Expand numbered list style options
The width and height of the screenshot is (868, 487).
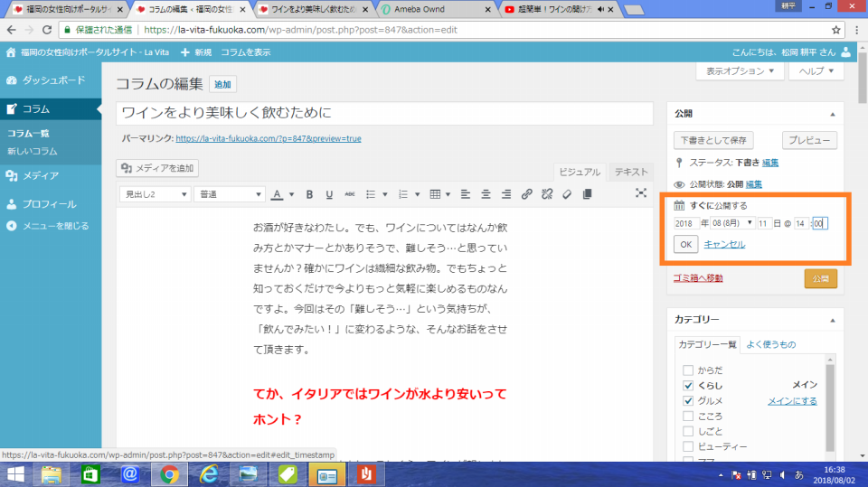[x=418, y=194]
